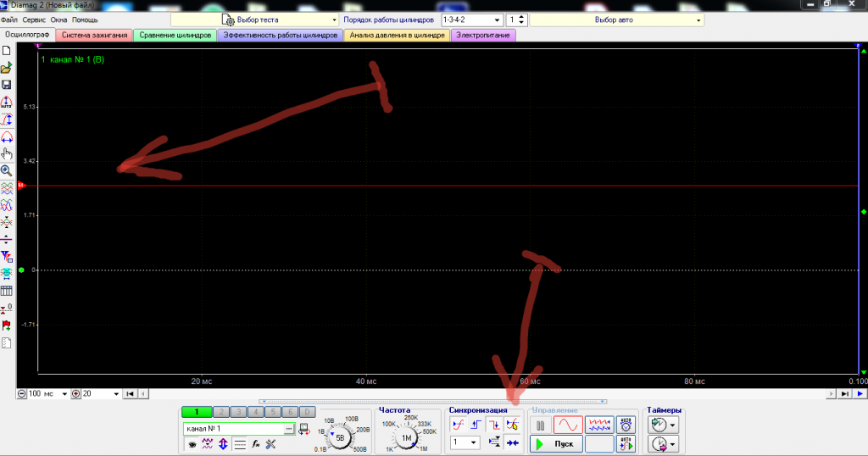Toggle channel 1 visibility eye icon
The height and width of the screenshot is (456, 868).
[192, 444]
